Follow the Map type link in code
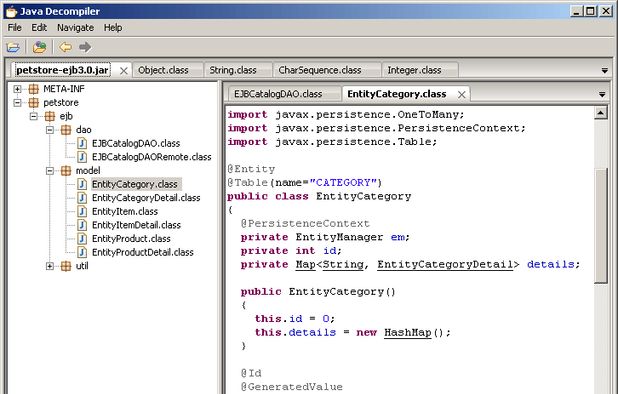The width and height of the screenshot is (618, 394). click(305, 264)
